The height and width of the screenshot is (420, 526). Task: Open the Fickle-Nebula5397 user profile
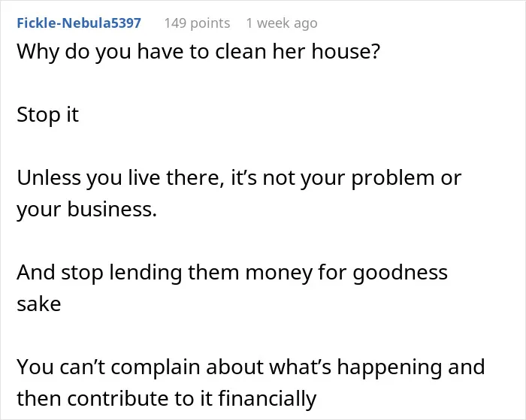(x=79, y=23)
